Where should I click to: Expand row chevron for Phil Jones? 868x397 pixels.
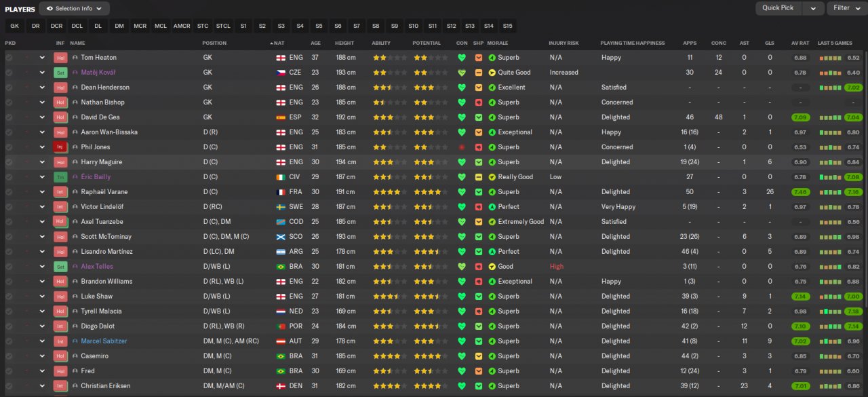tap(42, 147)
